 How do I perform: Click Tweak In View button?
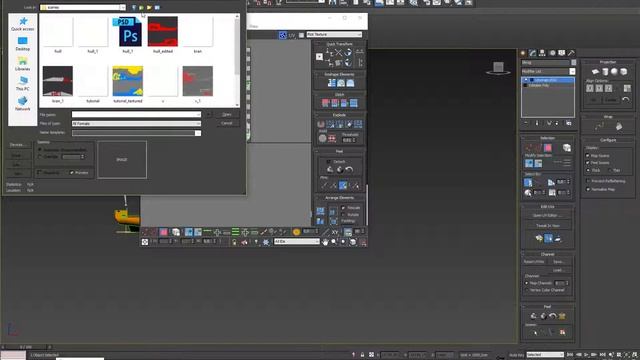click(548, 225)
